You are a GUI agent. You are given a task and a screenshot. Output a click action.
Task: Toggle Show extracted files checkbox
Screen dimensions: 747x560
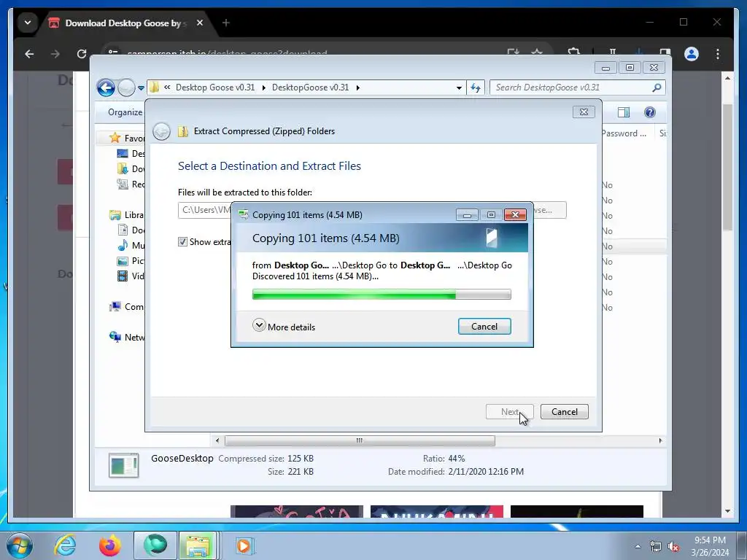pos(182,242)
